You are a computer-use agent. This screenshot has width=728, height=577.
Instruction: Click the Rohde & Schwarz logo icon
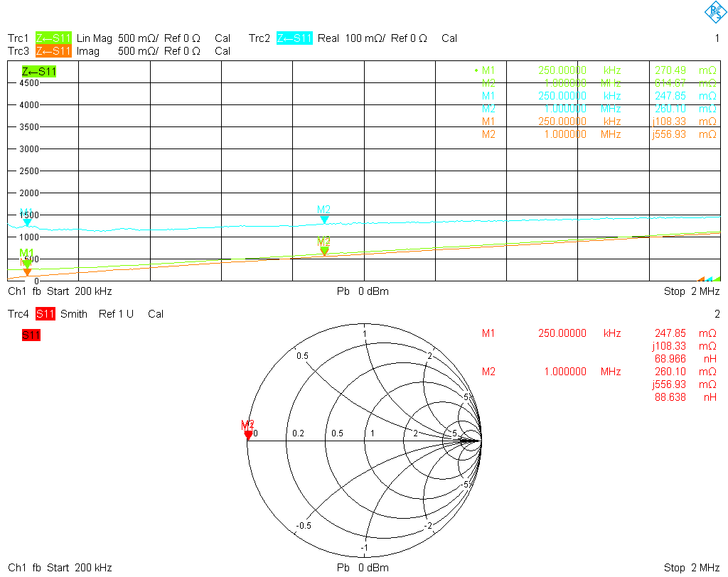(715, 11)
